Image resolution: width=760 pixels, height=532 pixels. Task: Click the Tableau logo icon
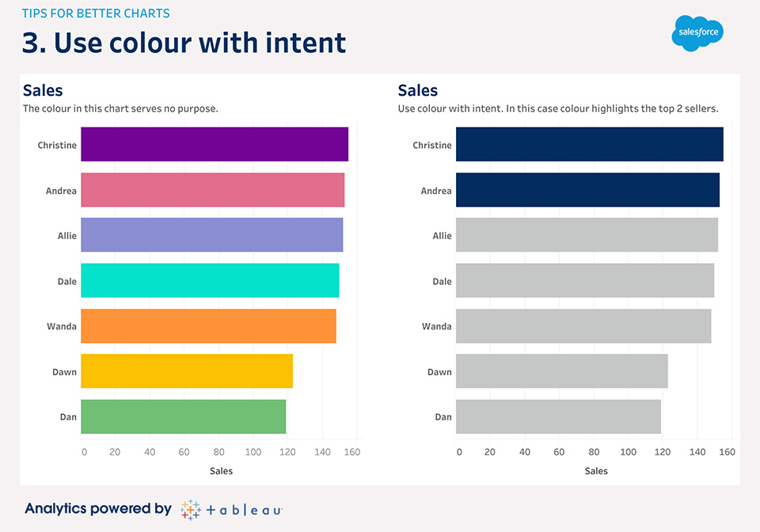coord(190,509)
